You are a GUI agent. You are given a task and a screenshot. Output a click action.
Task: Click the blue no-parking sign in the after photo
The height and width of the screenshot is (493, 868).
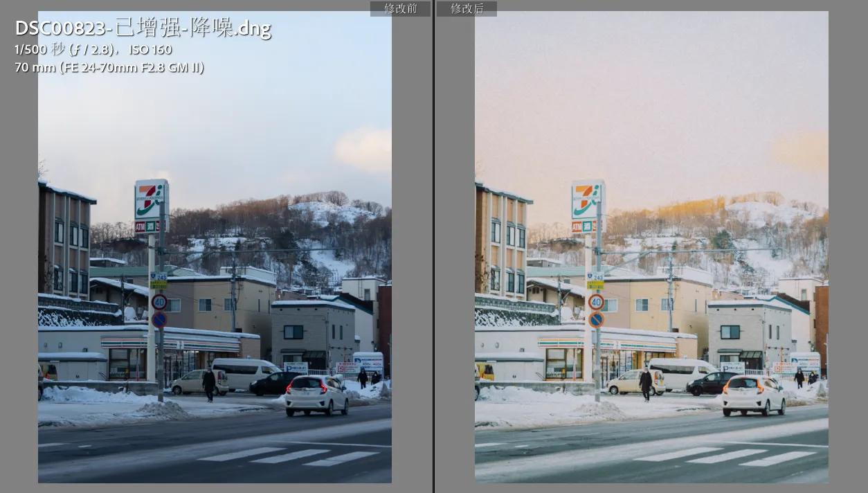[x=596, y=319]
